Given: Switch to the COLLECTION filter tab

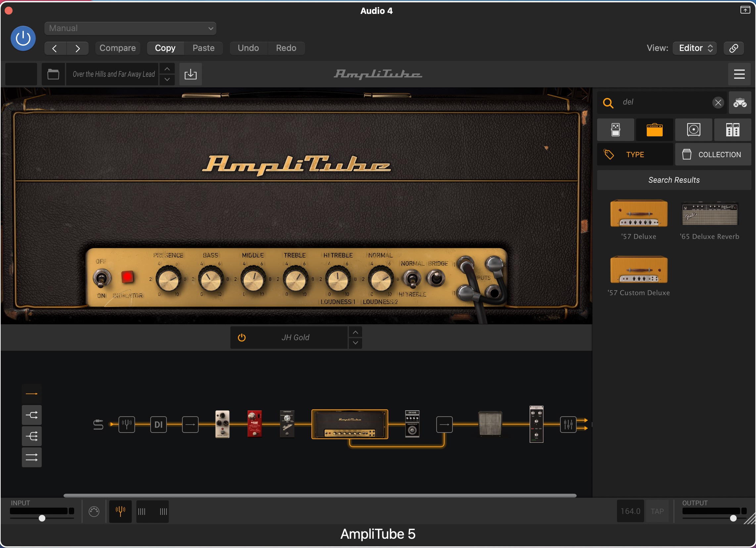Looking at the screenshot, I should [x=713, y=155].
